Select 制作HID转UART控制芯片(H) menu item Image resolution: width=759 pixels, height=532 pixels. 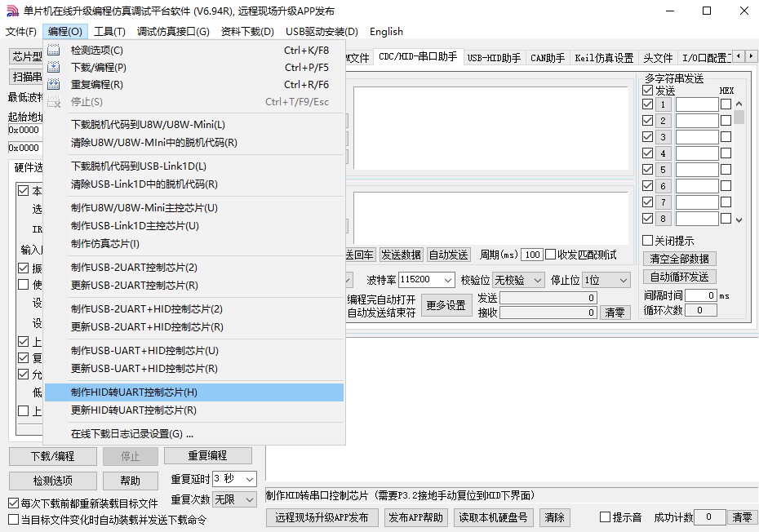coord(194,392)
